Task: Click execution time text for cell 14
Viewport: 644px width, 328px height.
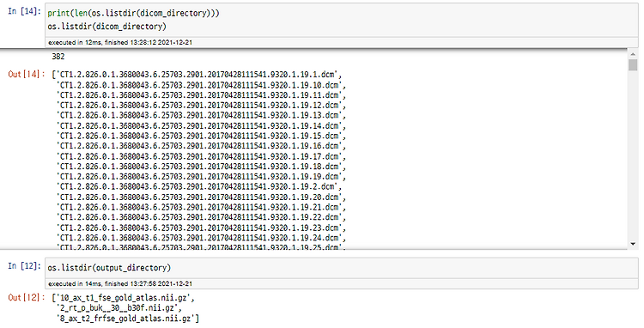Action: (x=120, y=42)
